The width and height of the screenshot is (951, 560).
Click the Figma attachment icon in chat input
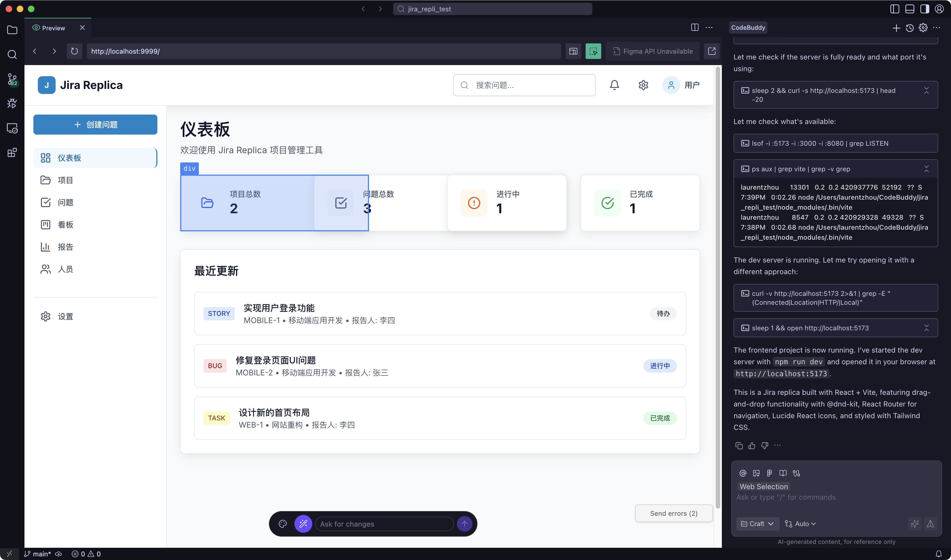769,473
